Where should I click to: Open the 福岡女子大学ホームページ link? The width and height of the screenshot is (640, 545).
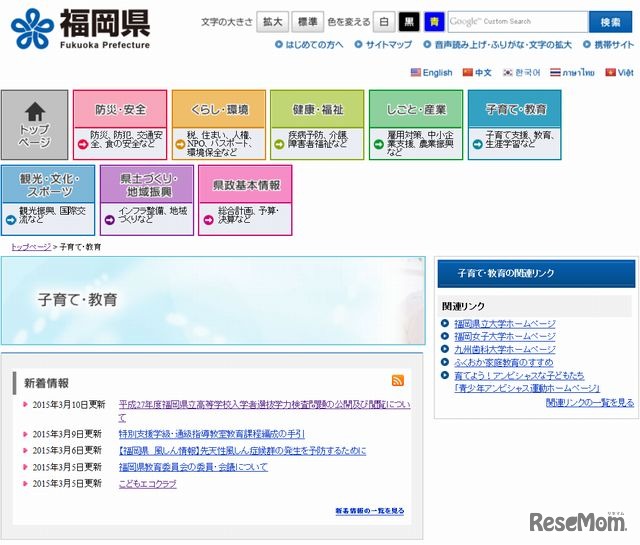[505, 337]
